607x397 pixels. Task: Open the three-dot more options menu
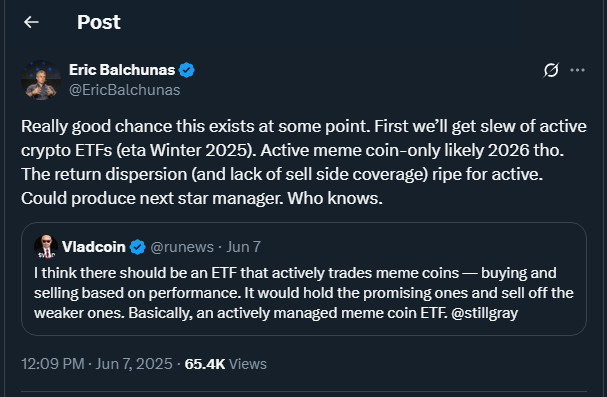click(577, 70)
